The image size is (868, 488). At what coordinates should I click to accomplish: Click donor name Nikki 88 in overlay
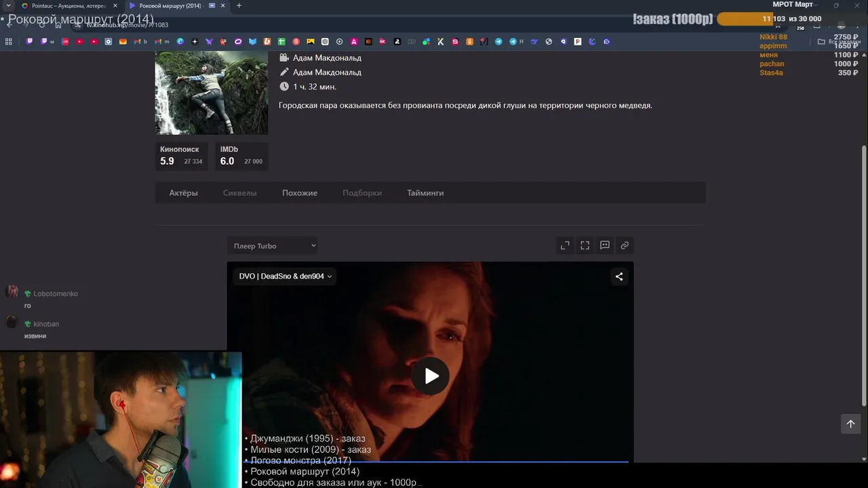pos(773,37)
